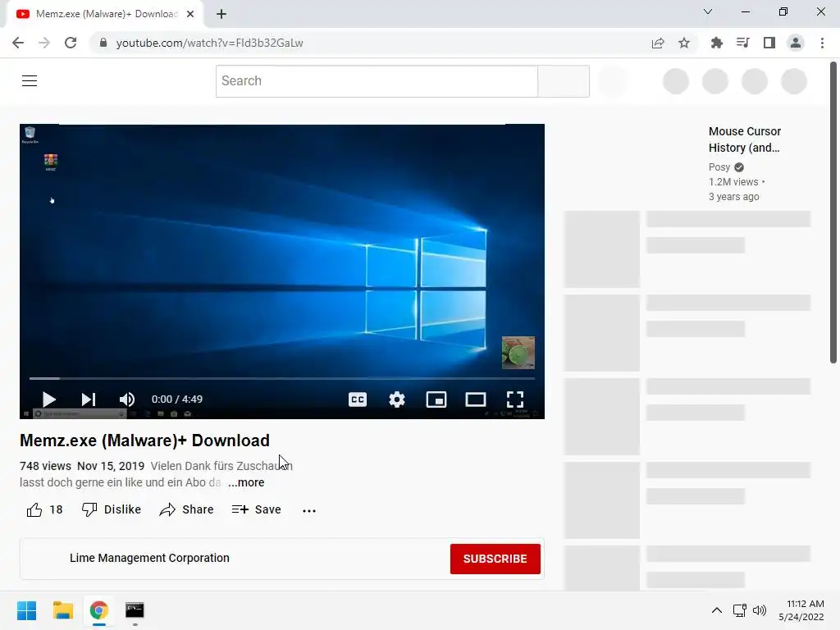Show hidden tray icons chevron

pos(717,610)
